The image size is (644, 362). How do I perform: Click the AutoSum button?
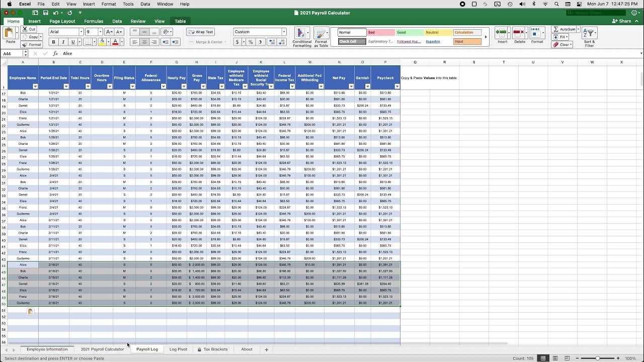563,29
